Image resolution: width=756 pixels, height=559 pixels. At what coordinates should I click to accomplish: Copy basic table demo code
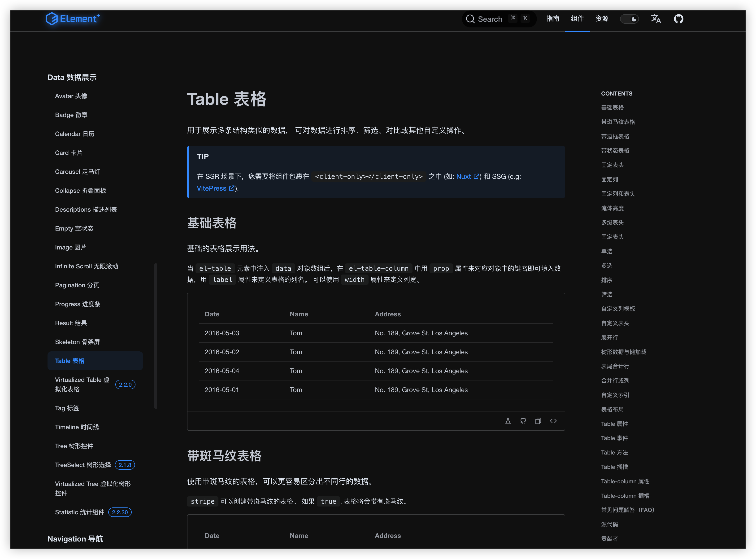point(538,421)
